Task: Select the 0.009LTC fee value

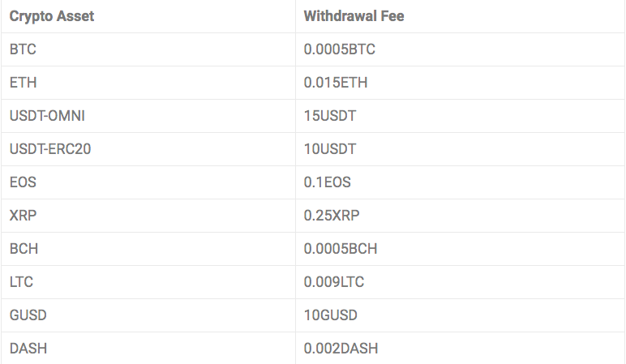Action: coord(334,282)
